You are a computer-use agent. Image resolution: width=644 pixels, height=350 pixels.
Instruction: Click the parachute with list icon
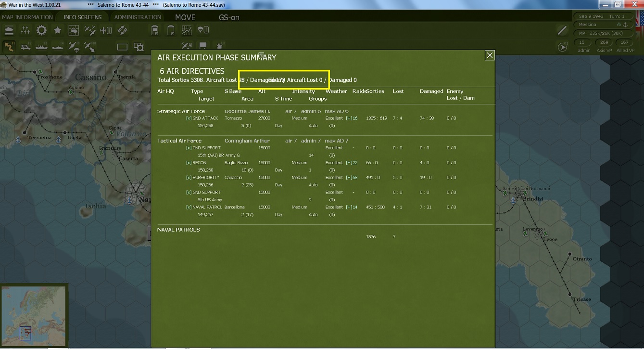(x=203, y=30)
